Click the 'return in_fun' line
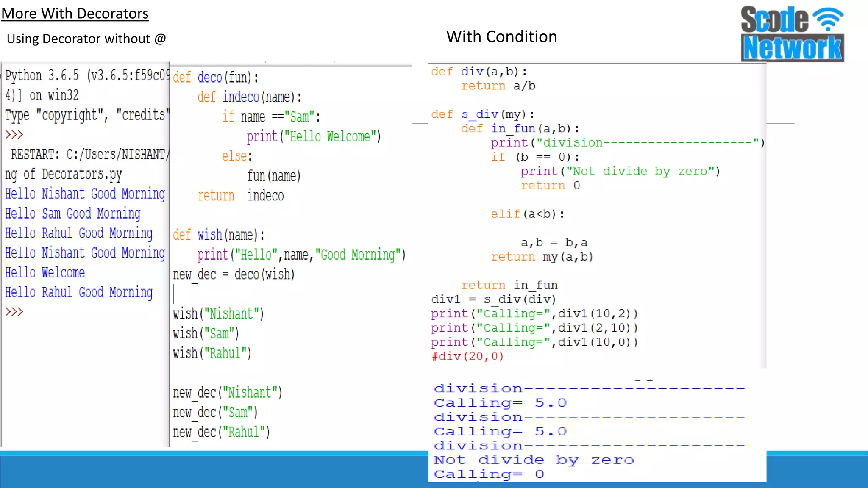 [509, 285]
